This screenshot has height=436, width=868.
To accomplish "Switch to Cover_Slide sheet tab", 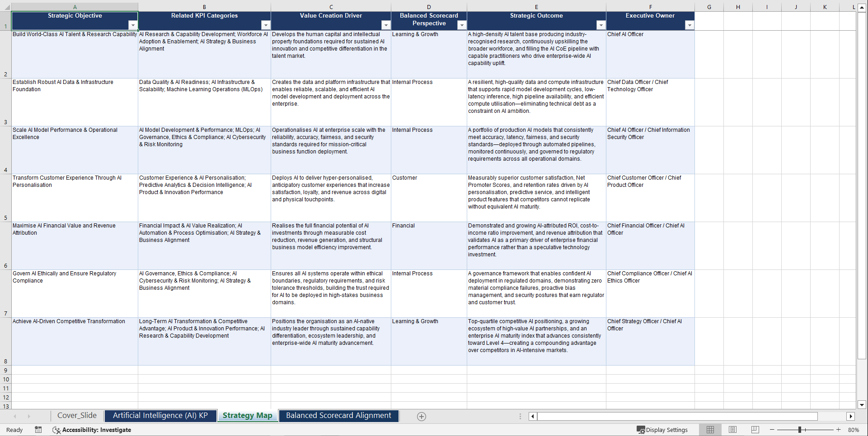I will click(x=77, y=416).
